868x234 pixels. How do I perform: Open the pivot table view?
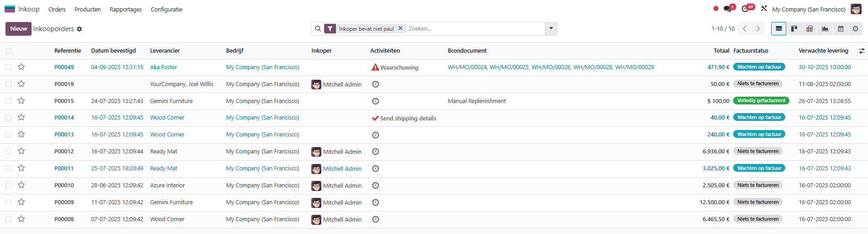(809, 29)
